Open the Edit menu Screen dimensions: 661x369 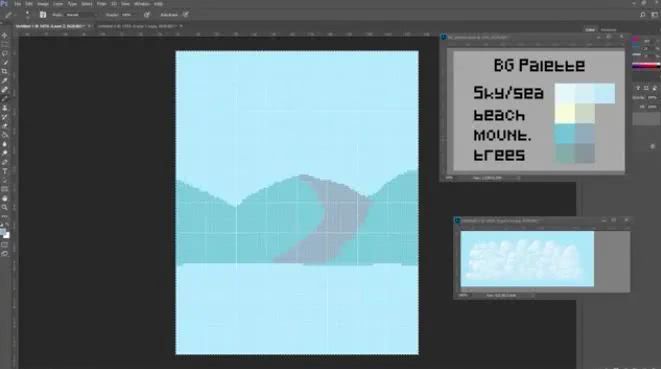click(29, 4)
